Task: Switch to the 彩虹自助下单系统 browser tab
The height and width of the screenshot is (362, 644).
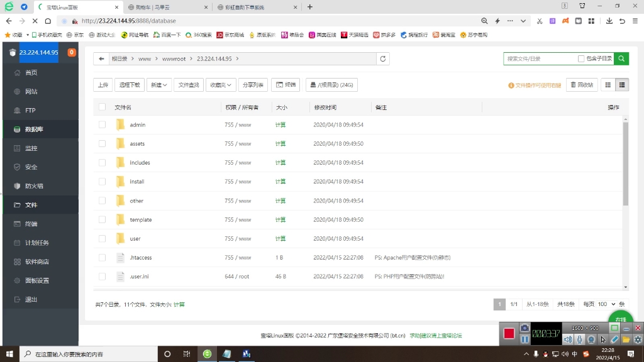Action: [257, 7]
